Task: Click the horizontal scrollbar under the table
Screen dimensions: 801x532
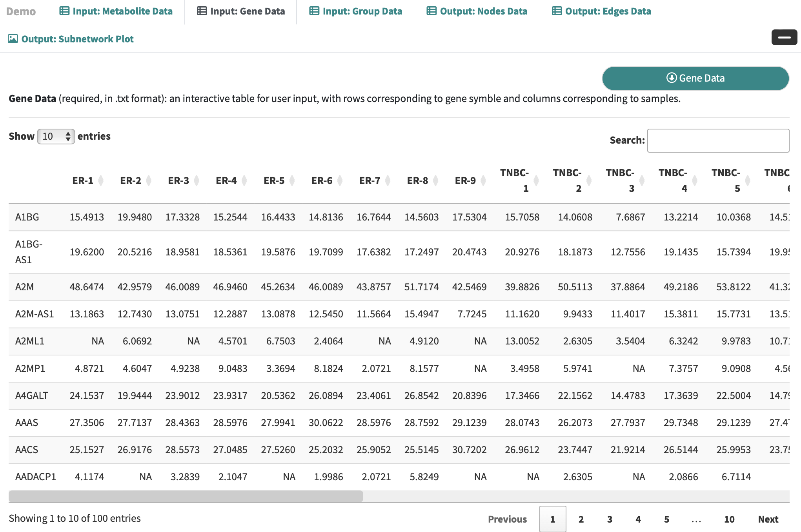Action: pyautogui.click(x=186, y=496)
